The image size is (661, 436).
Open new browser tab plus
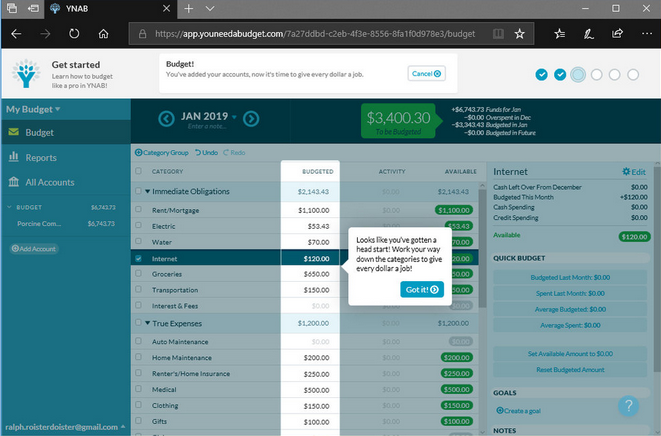(x=188, y=8)
